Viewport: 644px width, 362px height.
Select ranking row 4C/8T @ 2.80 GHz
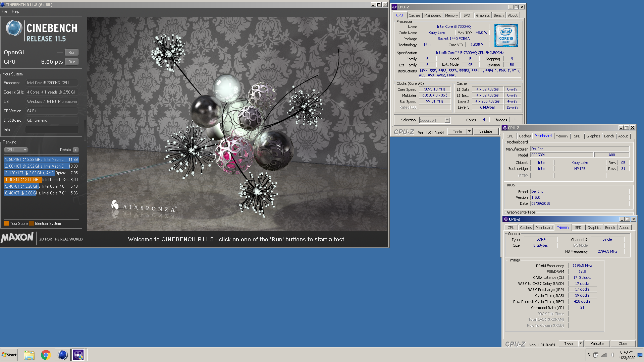click(41, 193)
